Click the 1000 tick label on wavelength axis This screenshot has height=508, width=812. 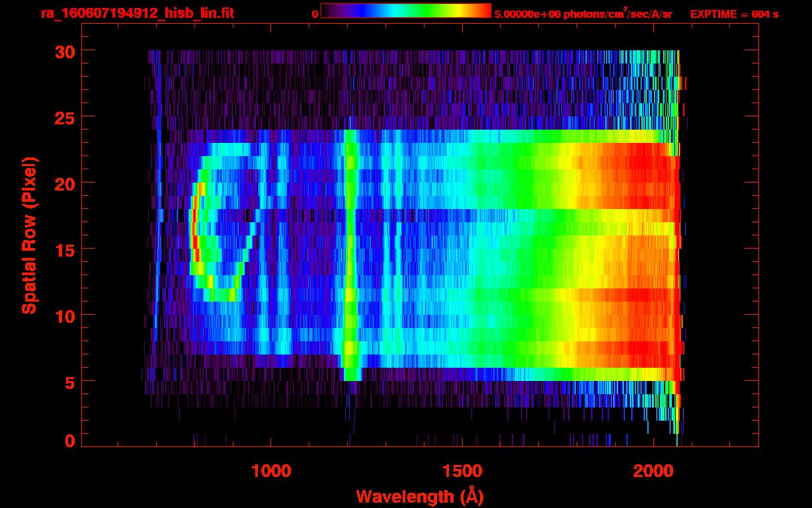[271, 471]
